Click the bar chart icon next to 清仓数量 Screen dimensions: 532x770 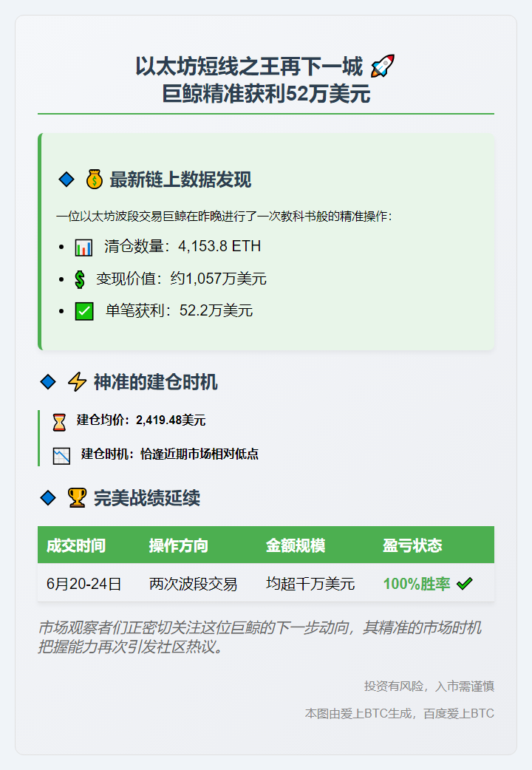point(83,247)
